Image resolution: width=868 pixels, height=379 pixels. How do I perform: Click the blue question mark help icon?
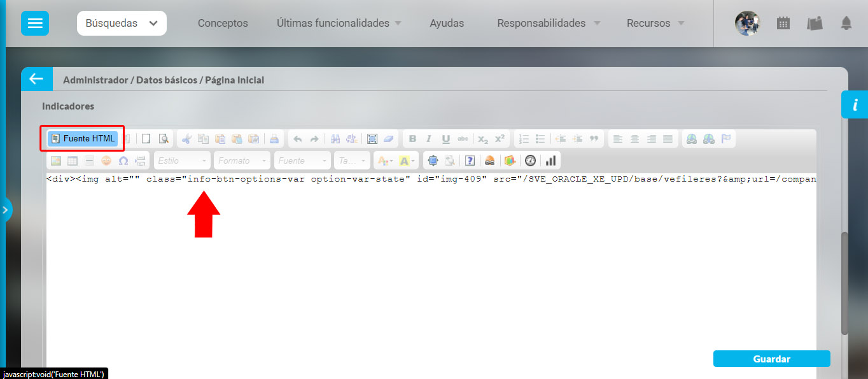pyautogui.click(x=470, y=161)
